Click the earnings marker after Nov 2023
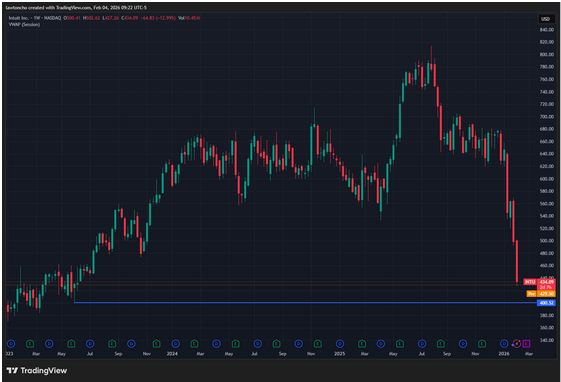Screen dimensions: 561x382 coord(156,344)
